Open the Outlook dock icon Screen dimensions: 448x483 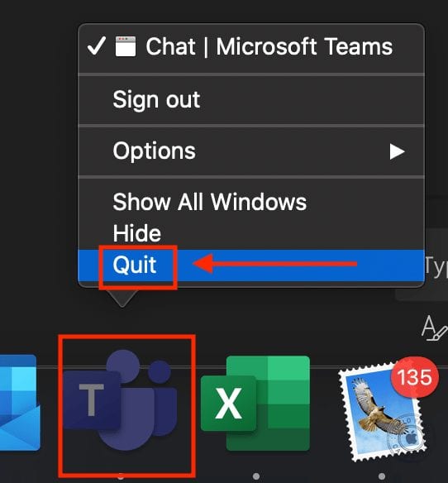click(19, 403)
